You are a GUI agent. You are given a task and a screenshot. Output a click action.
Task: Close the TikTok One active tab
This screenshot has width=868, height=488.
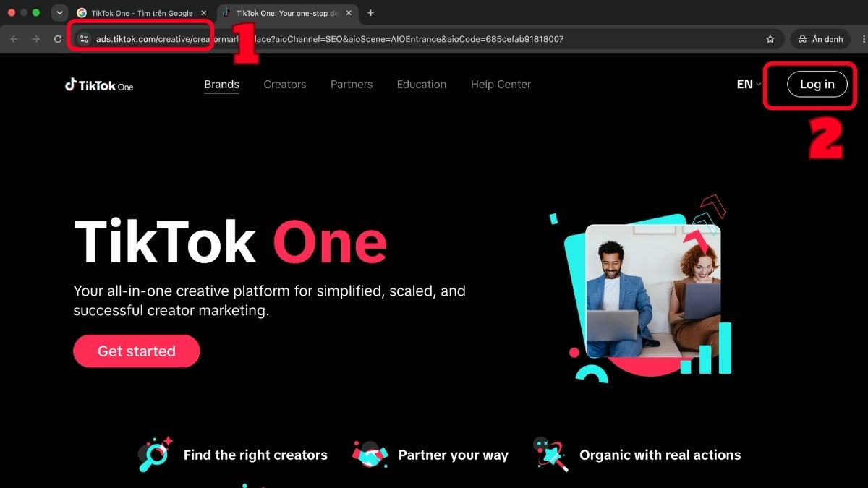(349, 13)
